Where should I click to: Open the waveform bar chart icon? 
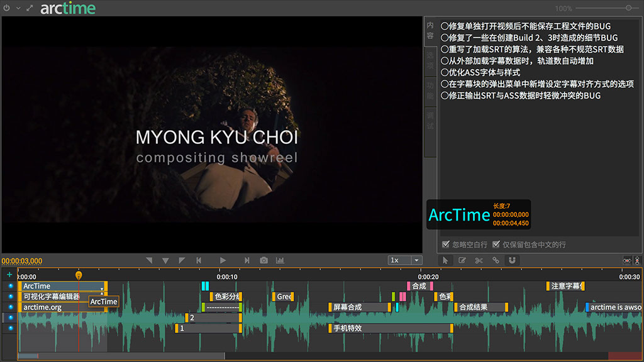coord(280,260)
